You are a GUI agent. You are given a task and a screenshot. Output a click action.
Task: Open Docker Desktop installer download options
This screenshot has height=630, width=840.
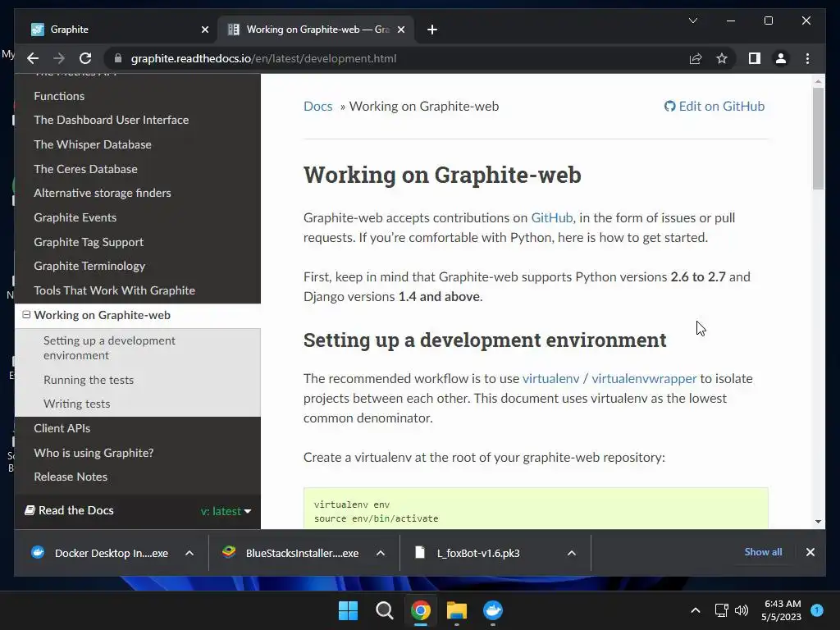click(x=189, y=554)
